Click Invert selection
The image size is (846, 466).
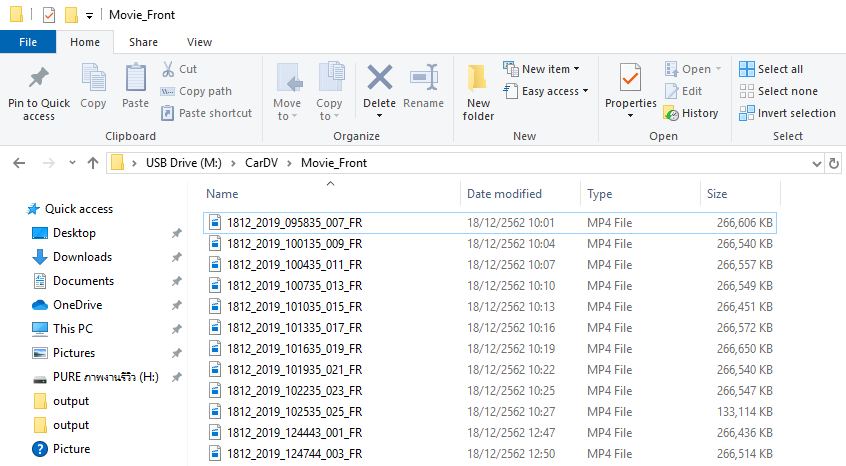787,113
